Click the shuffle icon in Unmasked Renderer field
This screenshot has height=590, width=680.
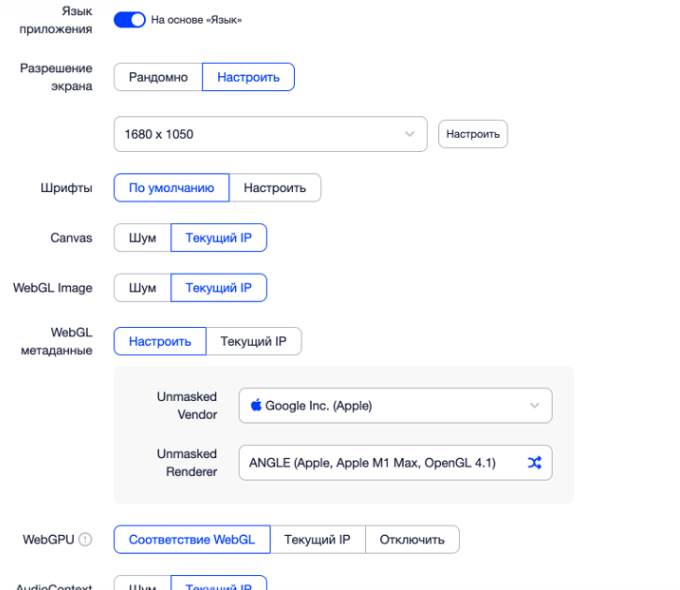pyautogui.click(x=534, y=463)
